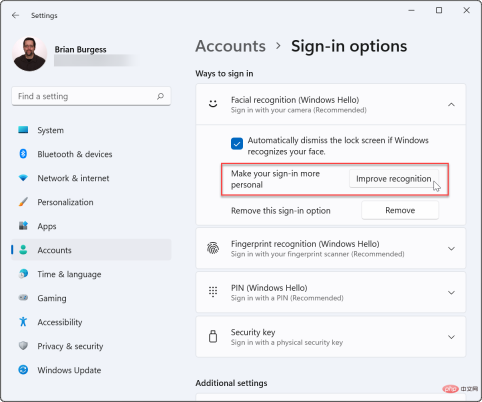The image size is (482, 402).
Task: Click the System monitor icon
Action: [23, 130]
